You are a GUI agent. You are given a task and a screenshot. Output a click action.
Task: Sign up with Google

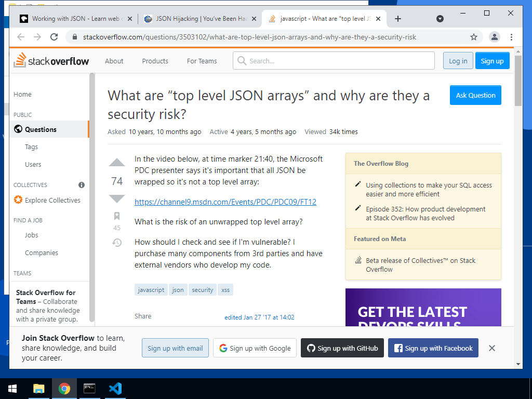(x=255, y=348)
